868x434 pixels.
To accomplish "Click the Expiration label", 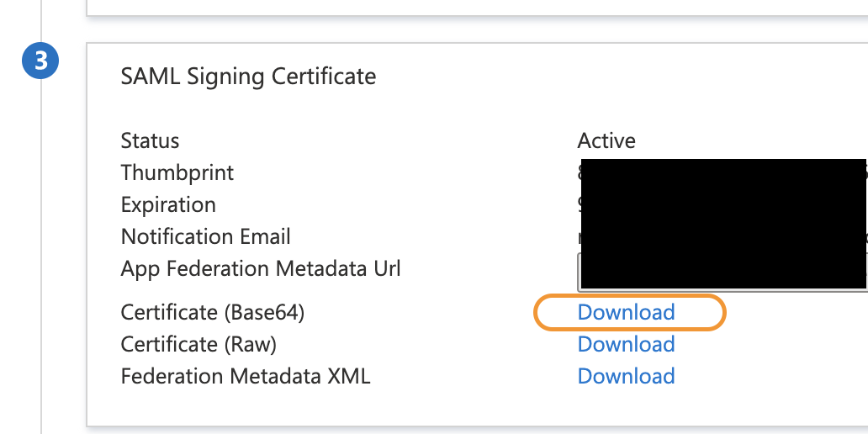I will point(168,205).
